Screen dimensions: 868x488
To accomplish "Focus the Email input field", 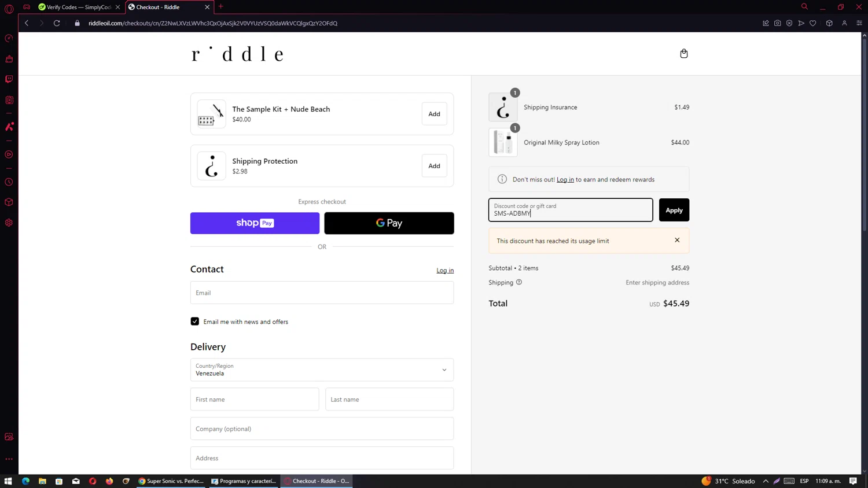I will (322, 293).
